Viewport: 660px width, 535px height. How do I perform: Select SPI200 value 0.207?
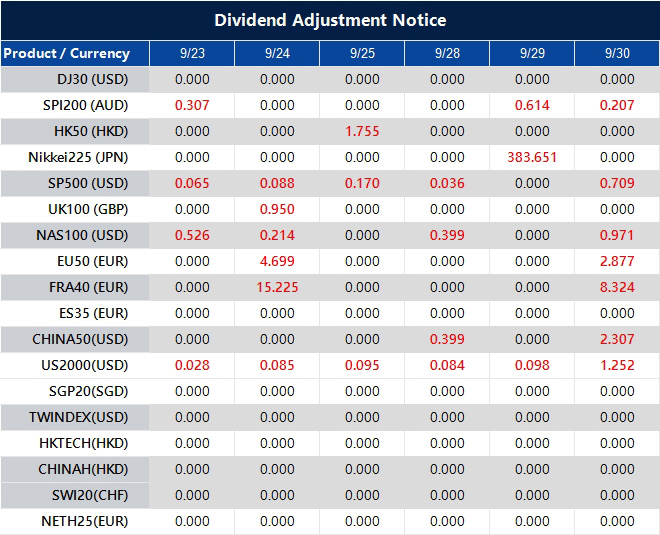(x=617, y=105)
